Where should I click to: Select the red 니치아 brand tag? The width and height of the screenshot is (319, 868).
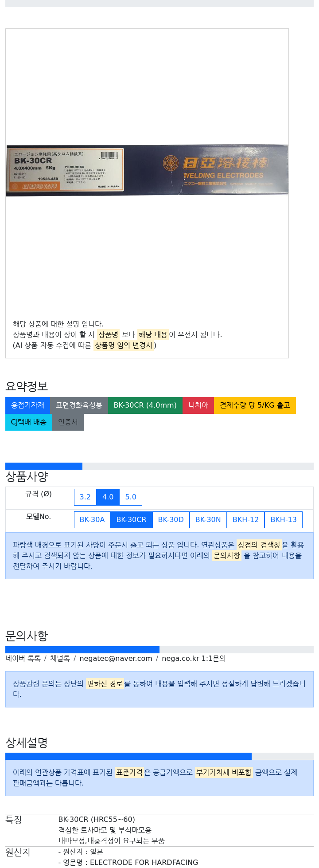[198, 405]
